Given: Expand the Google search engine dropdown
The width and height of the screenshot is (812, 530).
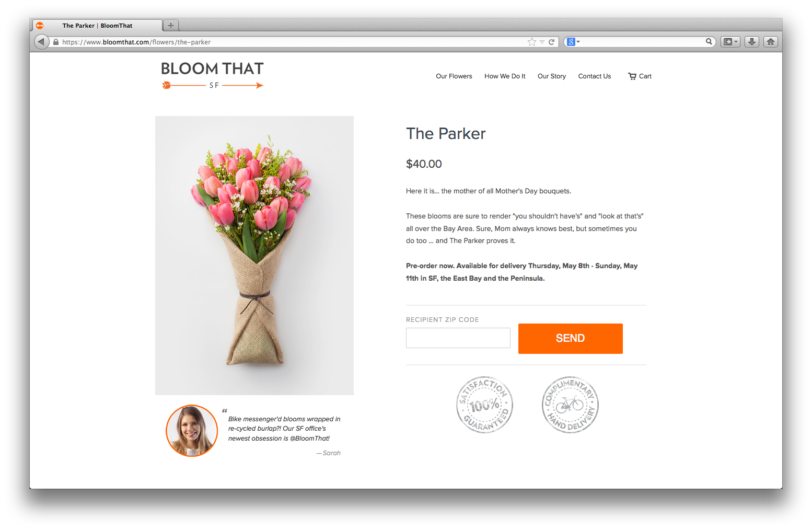Looking at the screenshot, I should (x=573, y=42).
